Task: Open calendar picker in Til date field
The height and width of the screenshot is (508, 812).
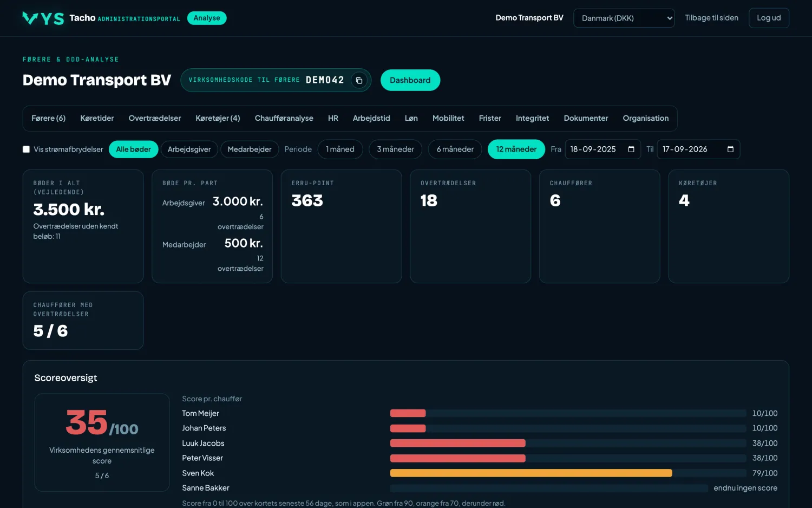Action: [x=730, y=149]
